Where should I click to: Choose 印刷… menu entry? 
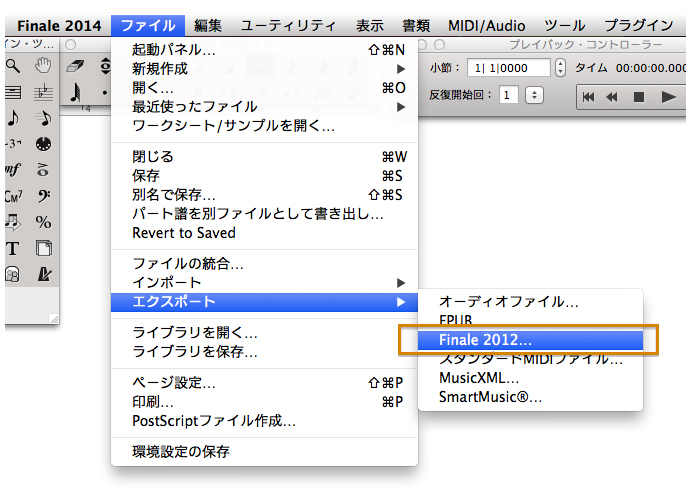[x=265, y=402]
